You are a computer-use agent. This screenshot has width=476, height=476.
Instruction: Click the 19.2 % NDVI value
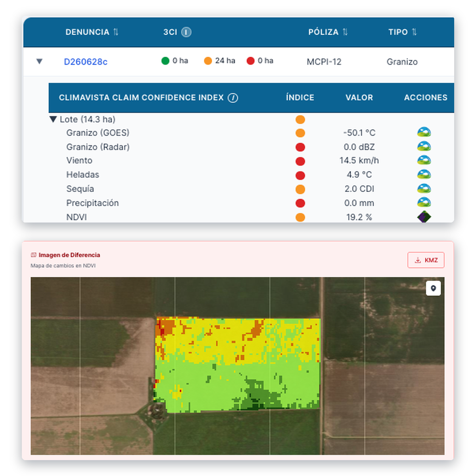[359, 217]
